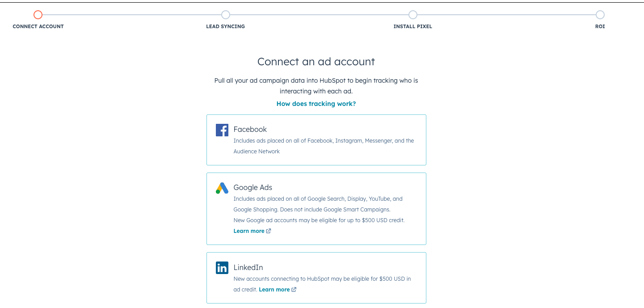This screenshot has width=644, height=308.
Task: Click the Facebook logo icon
Action: click(x=222, y=130)
